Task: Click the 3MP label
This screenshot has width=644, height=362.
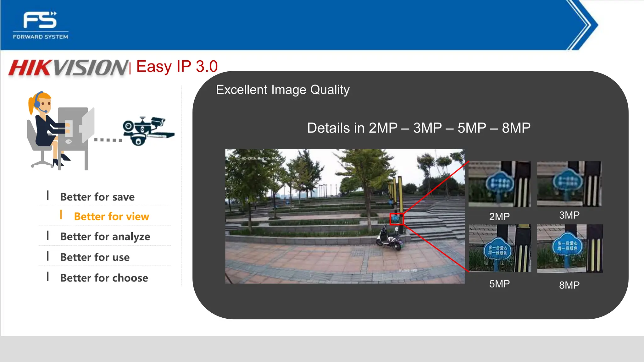Action: click(x=569, y=215)
